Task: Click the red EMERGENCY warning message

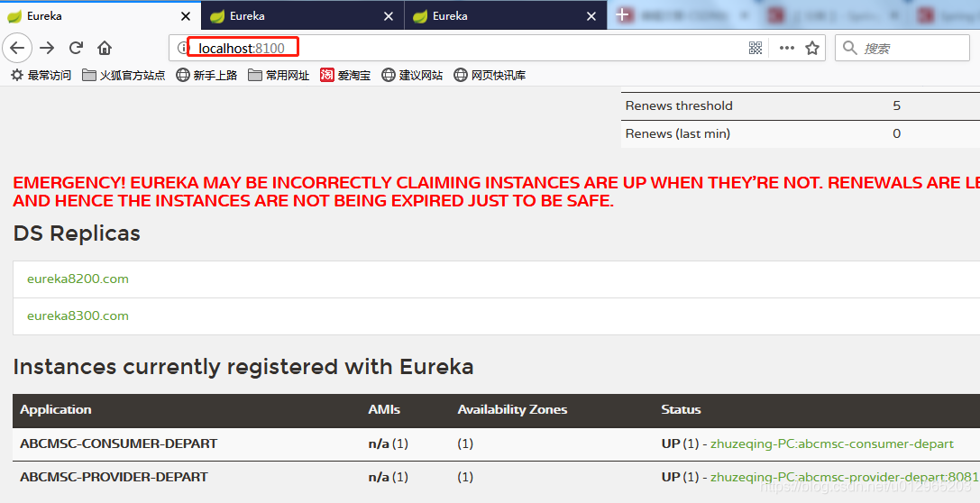Action: coord(496,192)
